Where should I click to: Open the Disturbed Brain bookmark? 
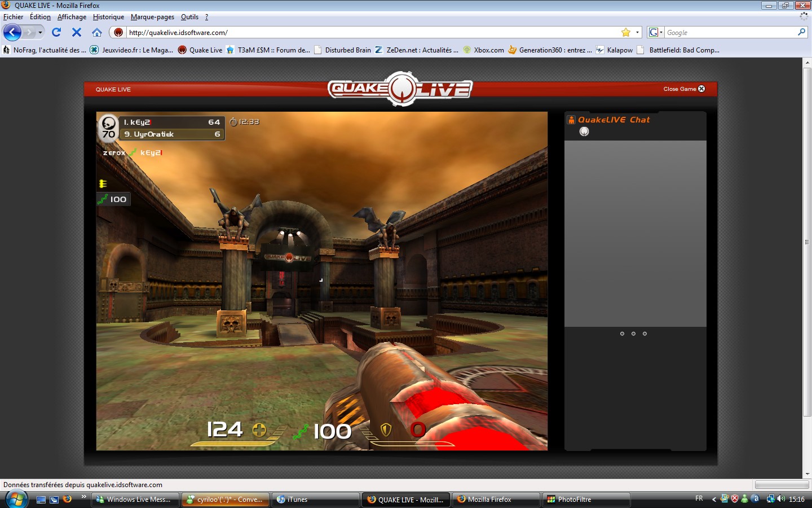pyautogui.click(x=342, y=50)
